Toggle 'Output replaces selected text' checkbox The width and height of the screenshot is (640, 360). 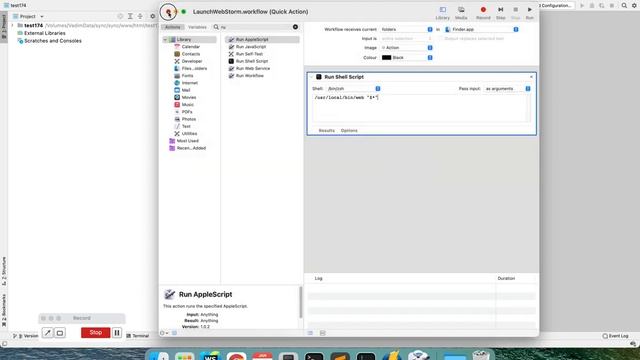click(x=440, y=39)
